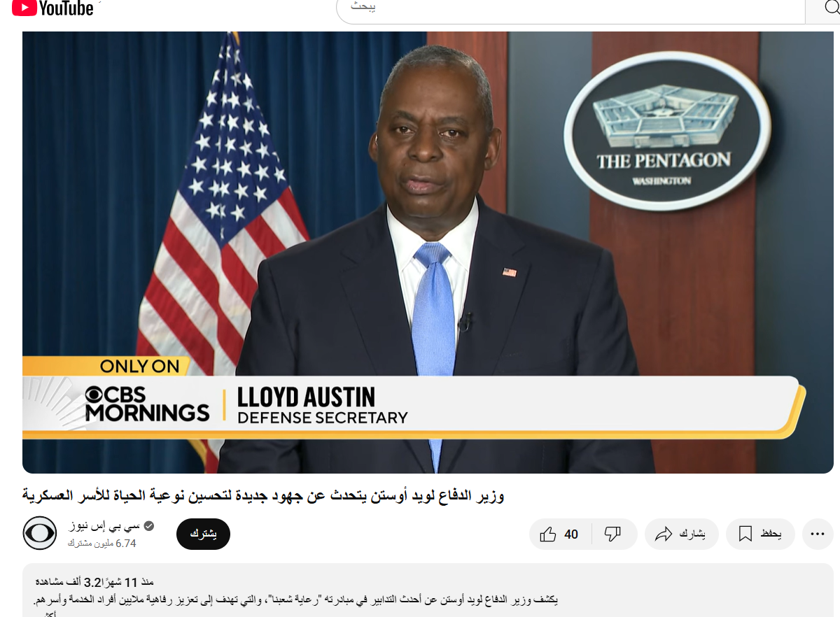Click the Arabic video title text
840x617 pixels.
pyautogui.click(x=262, y=496)
